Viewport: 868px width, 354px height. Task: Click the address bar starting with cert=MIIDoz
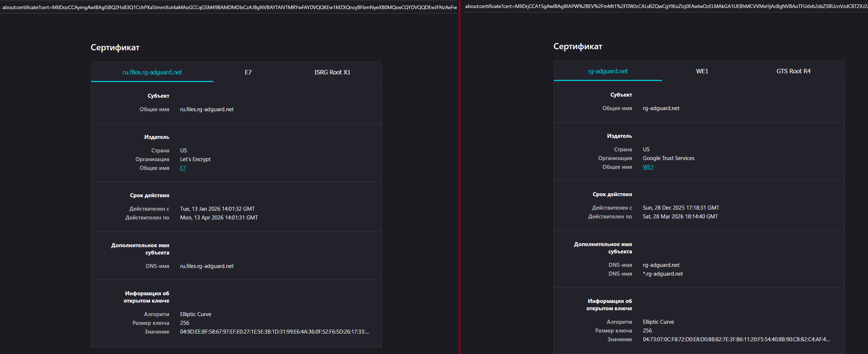click(x=230, y=7)
